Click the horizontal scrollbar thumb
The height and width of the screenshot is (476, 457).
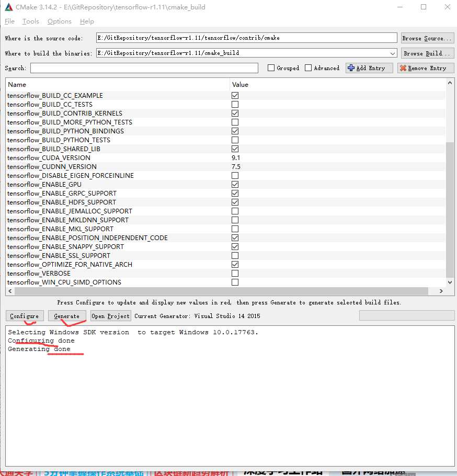click(x=222, y=291)
